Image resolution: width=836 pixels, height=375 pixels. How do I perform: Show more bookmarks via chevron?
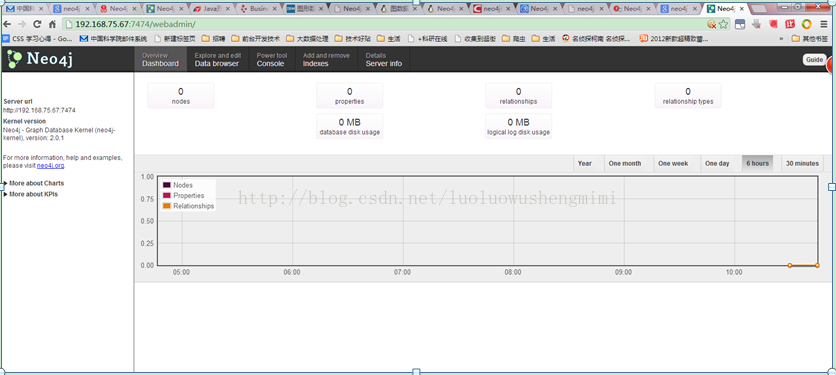tap(781, 38)
